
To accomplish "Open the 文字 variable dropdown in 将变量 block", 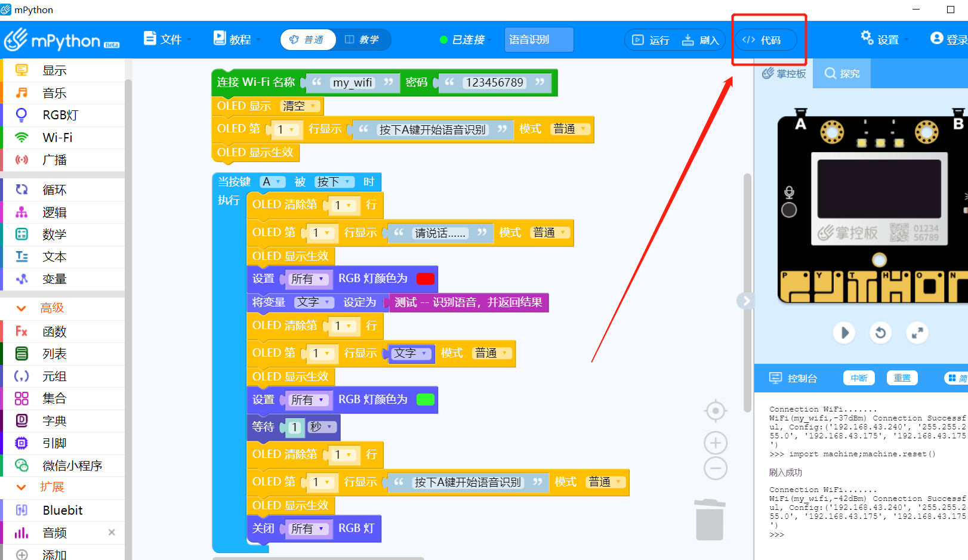I will 313,302.
